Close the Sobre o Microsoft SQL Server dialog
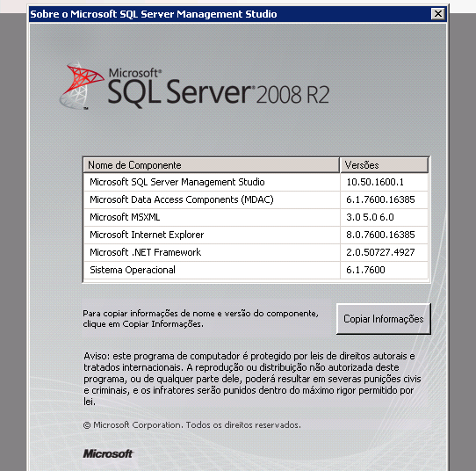Screen dimensions: 476x471 point(438,14)
